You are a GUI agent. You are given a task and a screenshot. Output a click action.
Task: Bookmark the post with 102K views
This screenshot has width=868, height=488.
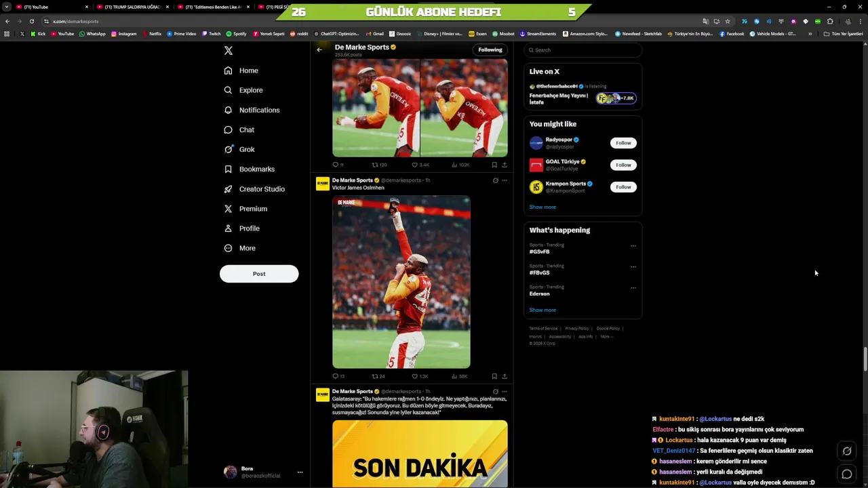(494, 165)
